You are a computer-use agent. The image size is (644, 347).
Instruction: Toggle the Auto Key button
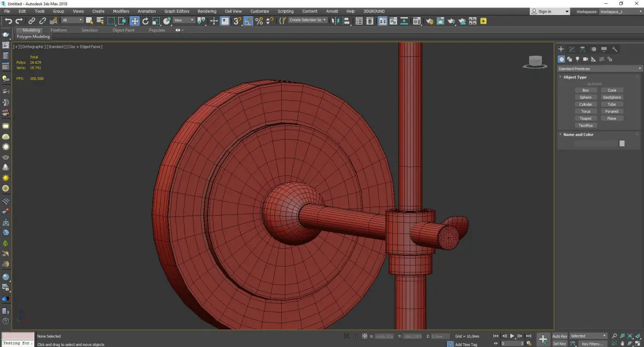pos(560,336)
